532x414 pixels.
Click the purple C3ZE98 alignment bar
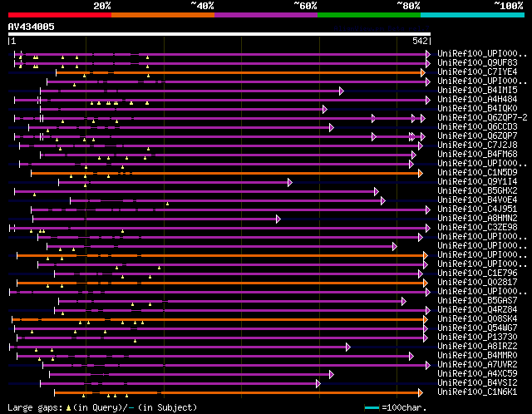pyautogui.click(x=219, y=229)
